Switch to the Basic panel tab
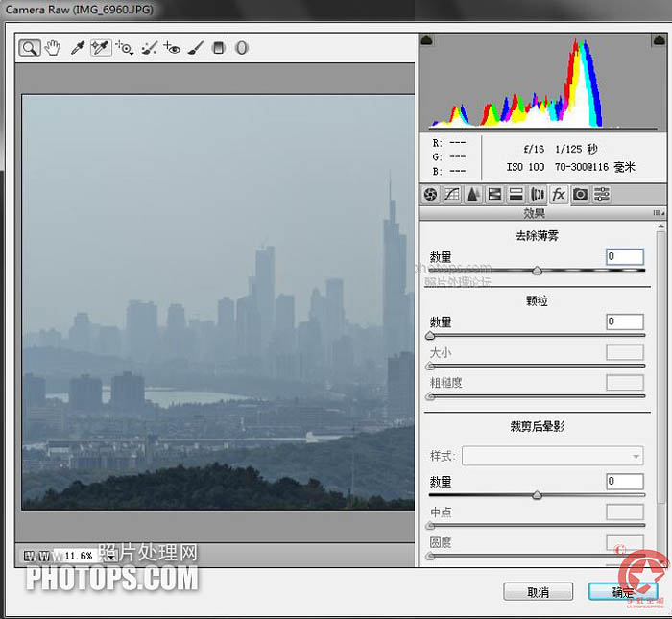This screenshot has width=672, height=619. click(430, 195)
